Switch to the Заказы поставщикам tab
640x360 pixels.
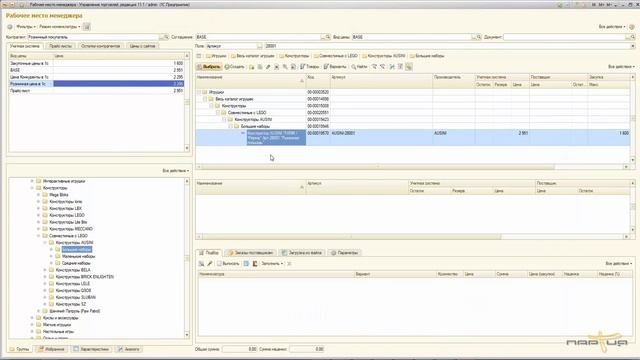coord(250,253)
